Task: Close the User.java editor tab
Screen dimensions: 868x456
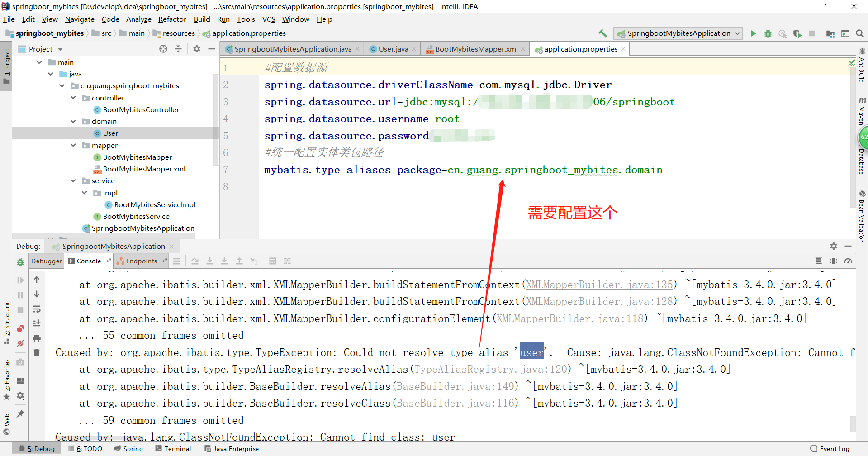Action: (414, 49)
